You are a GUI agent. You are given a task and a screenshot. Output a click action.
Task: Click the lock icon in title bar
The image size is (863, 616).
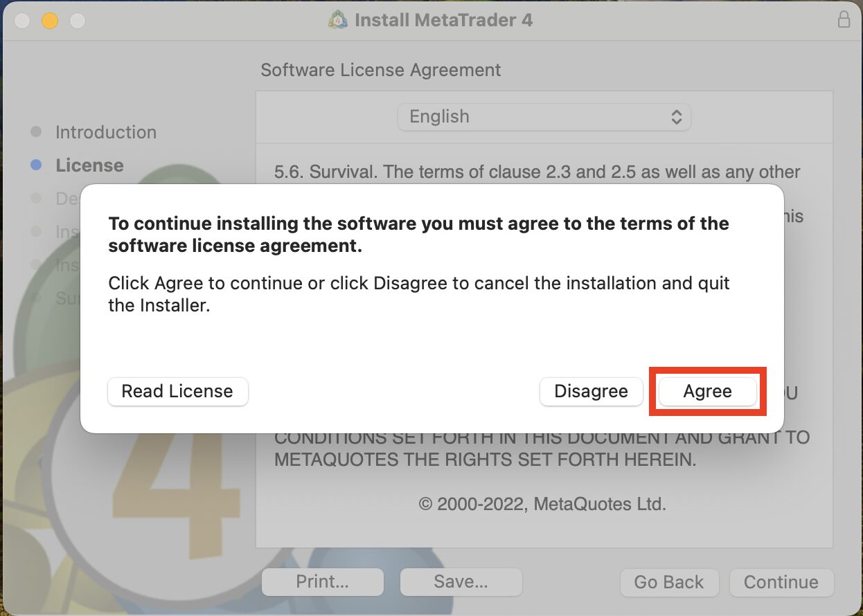coord(844,19)
